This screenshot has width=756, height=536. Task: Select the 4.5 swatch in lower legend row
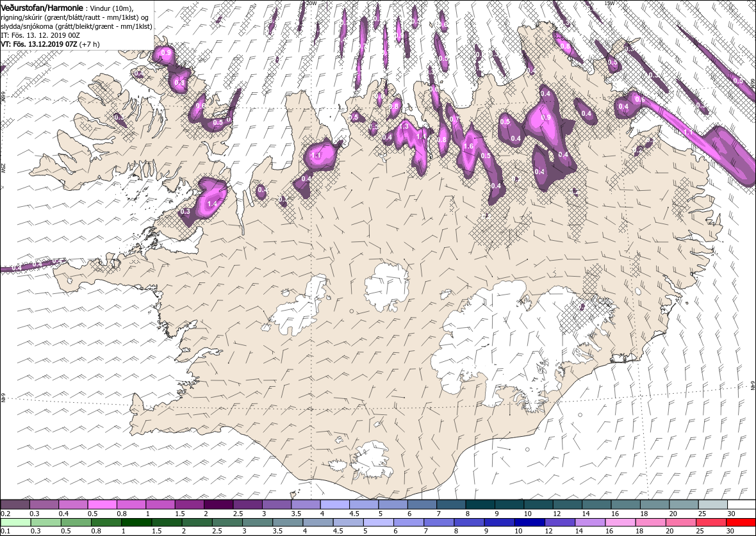point(348,523)
